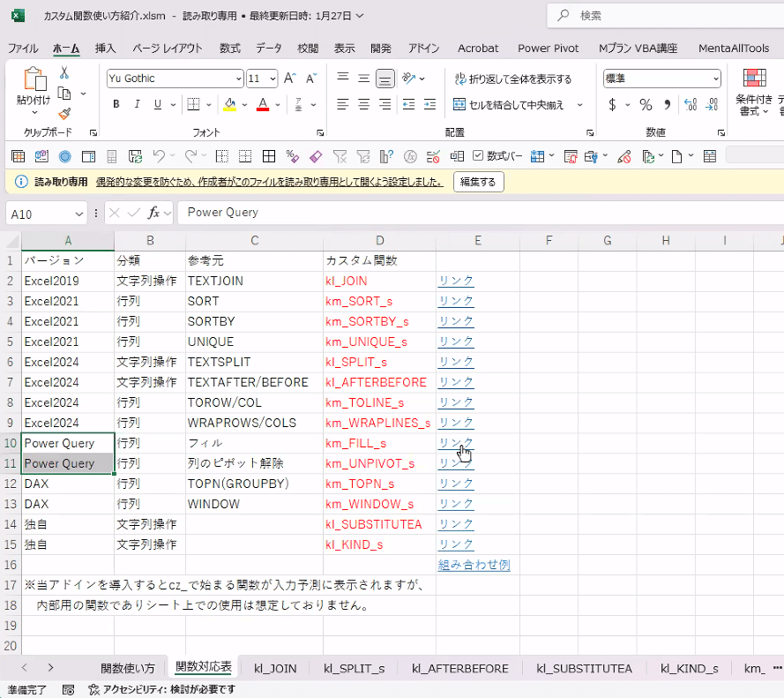The image size is (784, 698).
Task: Increase font size with large A icon
Action: pos(289,79)
